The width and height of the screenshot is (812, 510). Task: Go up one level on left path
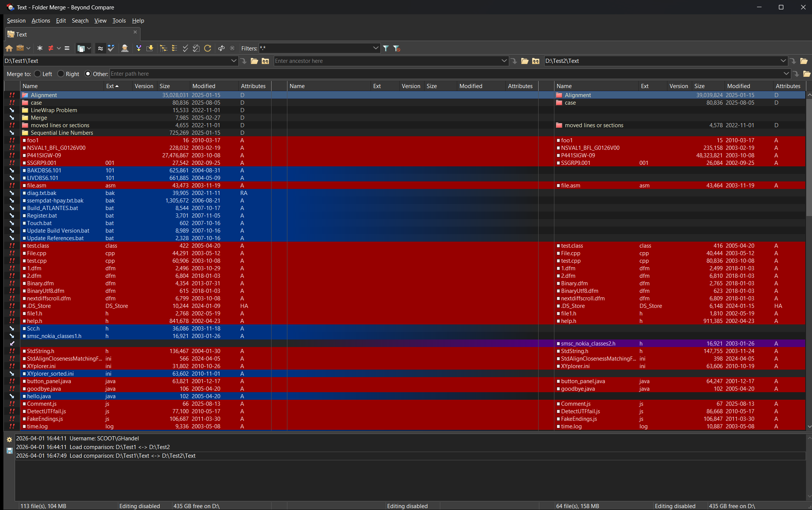266,61
